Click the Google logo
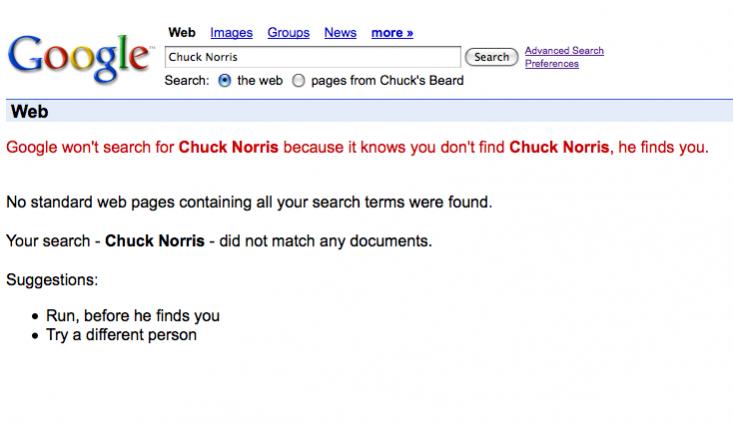This screenshot has width=733, height=423. pyautogui.click(x=77, y=56)
